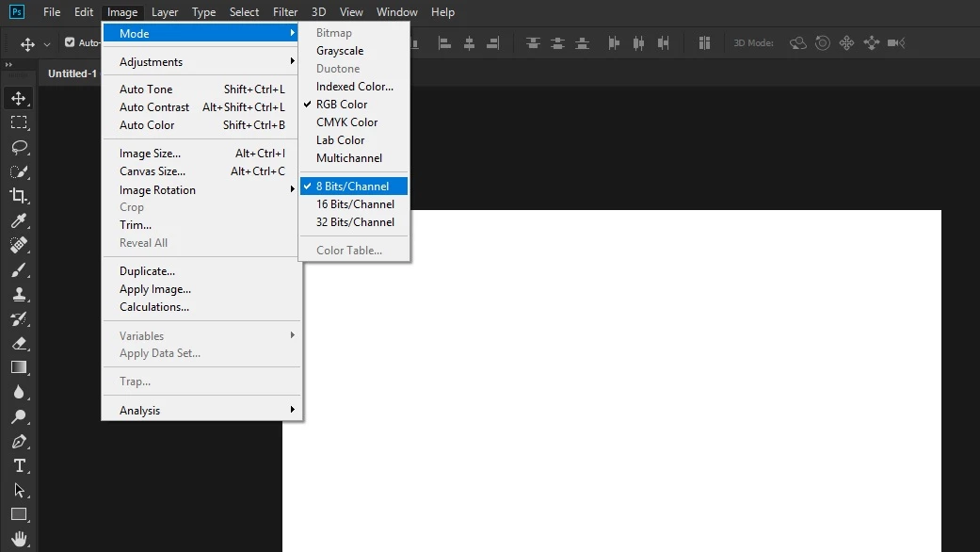This screenshot has width=980, height=552.
Task: Select the Pen tool
Action: 19,442
